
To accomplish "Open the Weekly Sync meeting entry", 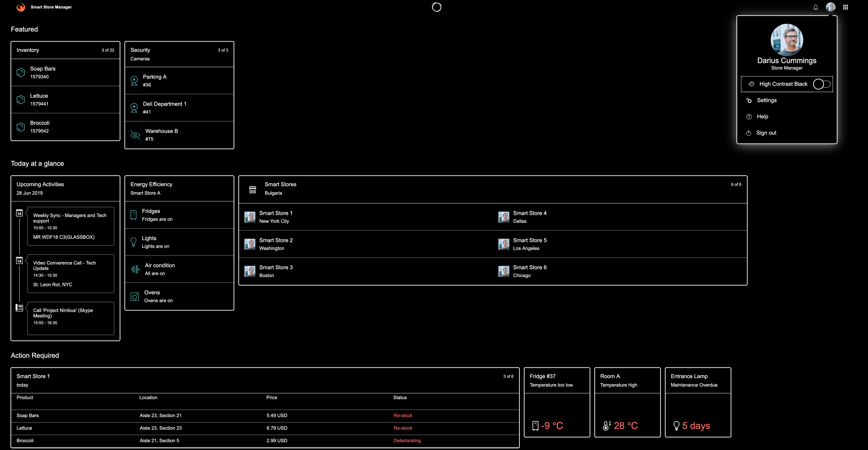I will 70,226.
